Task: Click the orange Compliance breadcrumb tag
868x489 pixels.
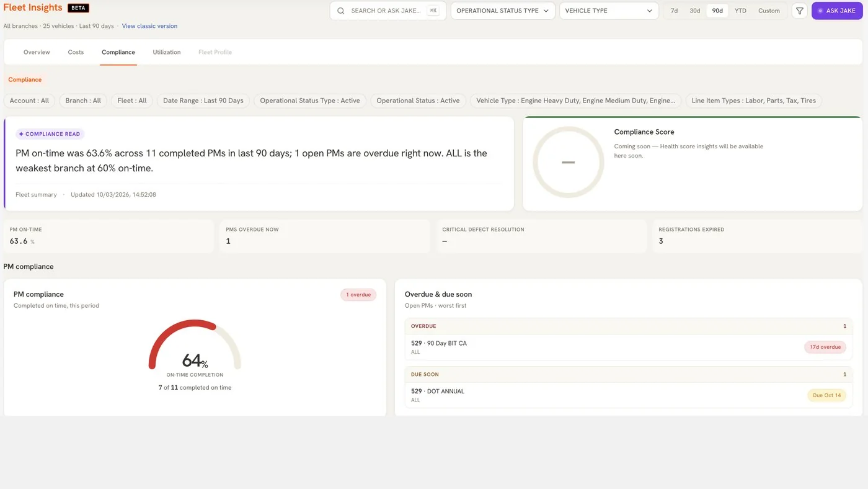Action: [x=25, y=79]
